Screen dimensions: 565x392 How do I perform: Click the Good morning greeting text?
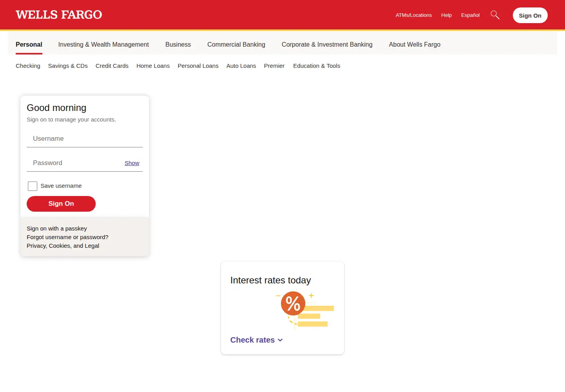(56, 108)
